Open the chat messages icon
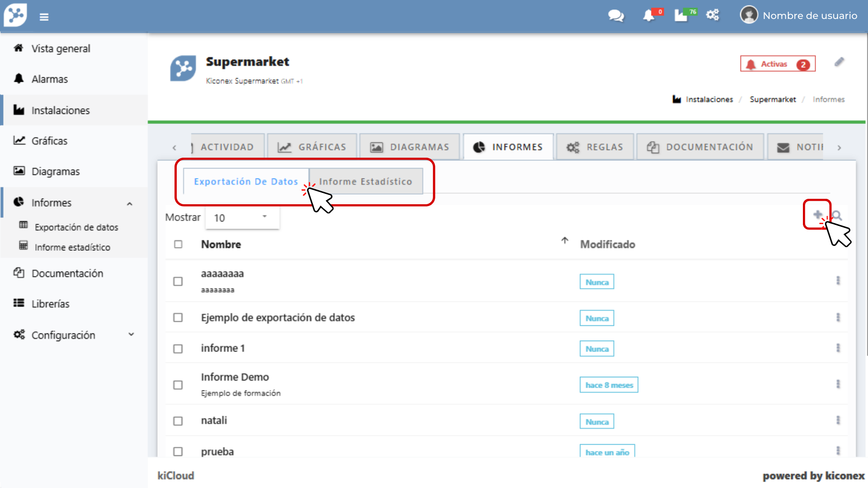Screen dimensions: 868x488 (x=616, y=16)
